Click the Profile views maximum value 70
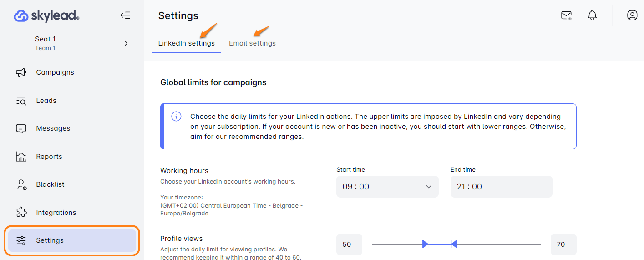The height and width of the screenshot is (260, 644). (563, 245)
